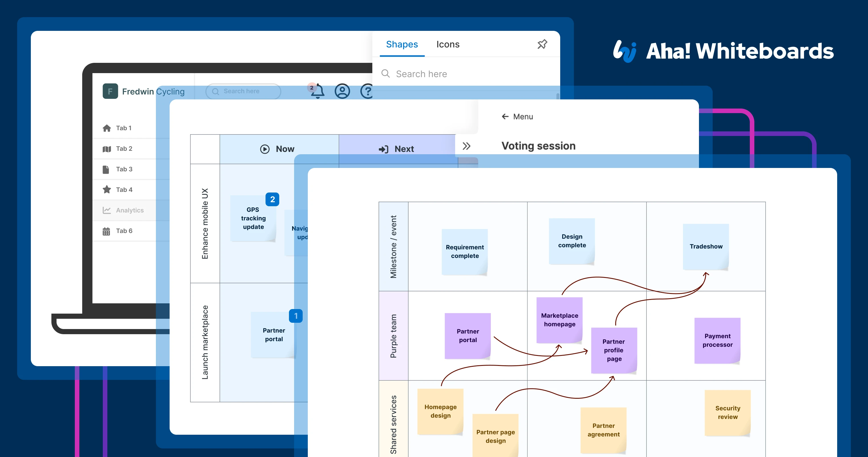Select the Partner portal sticky note
The width and height of the screenshot is (868, 457).
[274, 335]
